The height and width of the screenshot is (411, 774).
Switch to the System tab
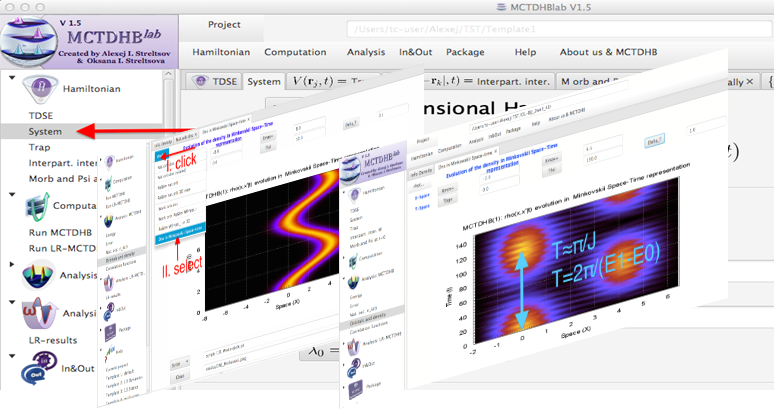click(x=264, y=81)
